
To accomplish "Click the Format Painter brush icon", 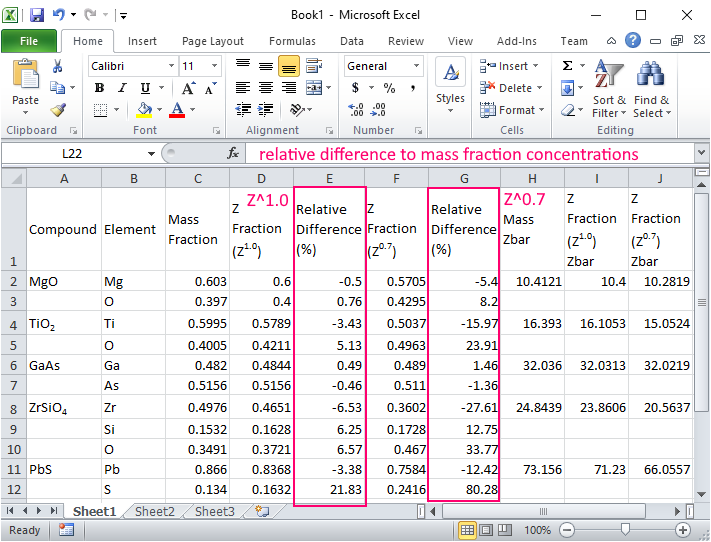I will pos(58,110).
